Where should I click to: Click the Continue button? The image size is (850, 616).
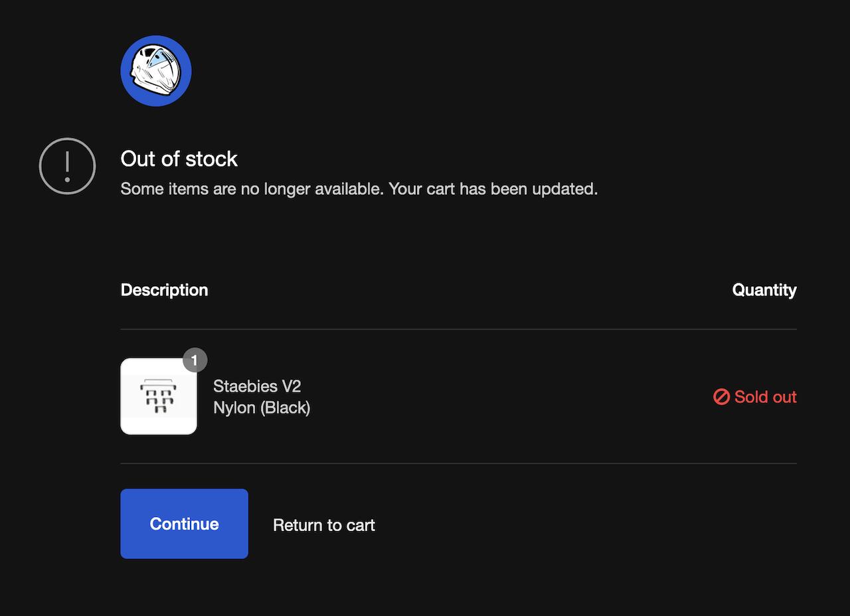(184, 524)
